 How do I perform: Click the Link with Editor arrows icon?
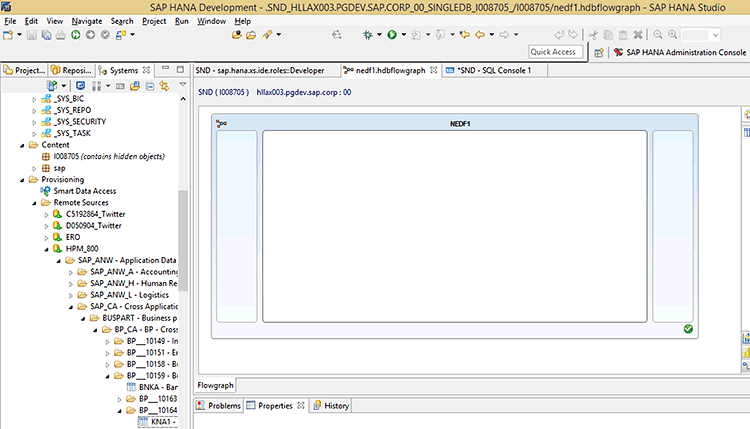165,86
